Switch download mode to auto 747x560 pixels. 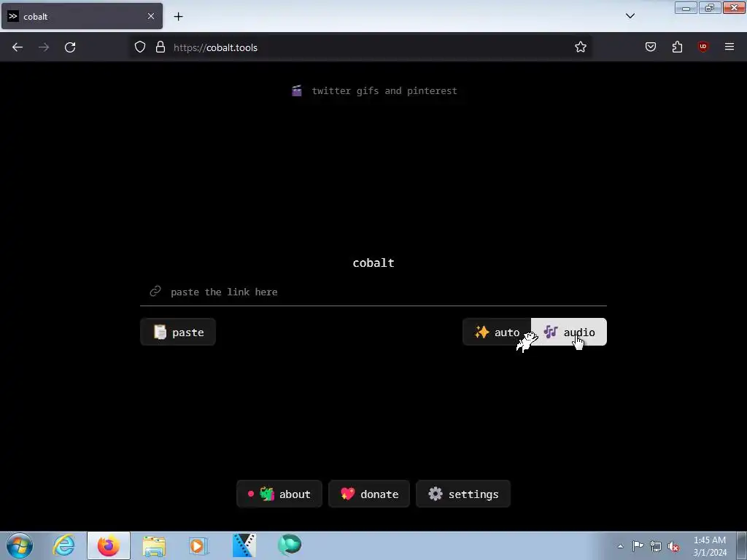point(497,332)
